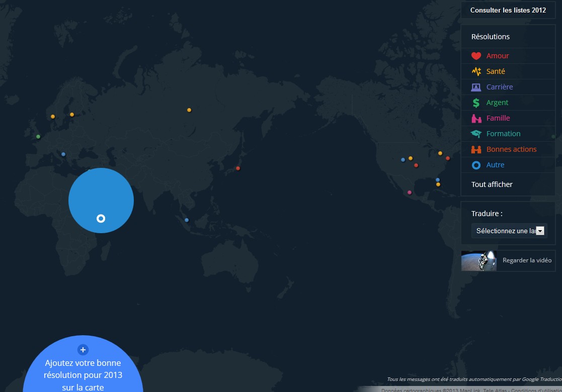Click the pink dot over Mexico
The width and height of the screenshot is (562, 392).
point(410,192)
